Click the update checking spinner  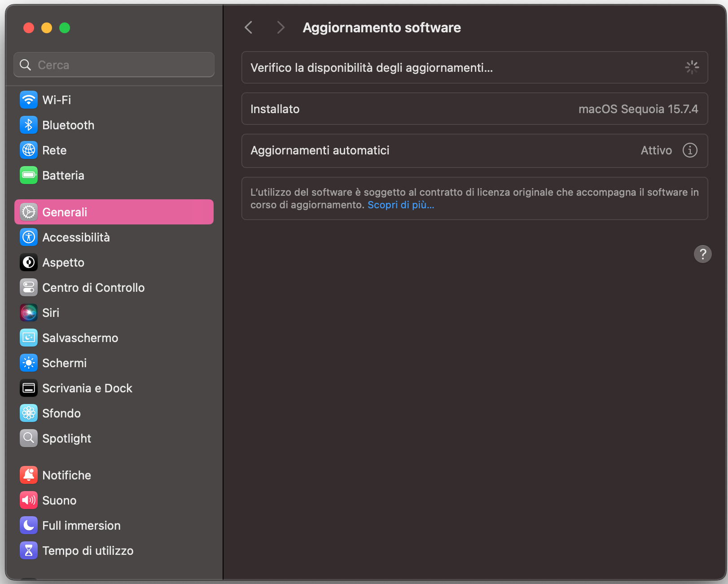click(692, 67)
